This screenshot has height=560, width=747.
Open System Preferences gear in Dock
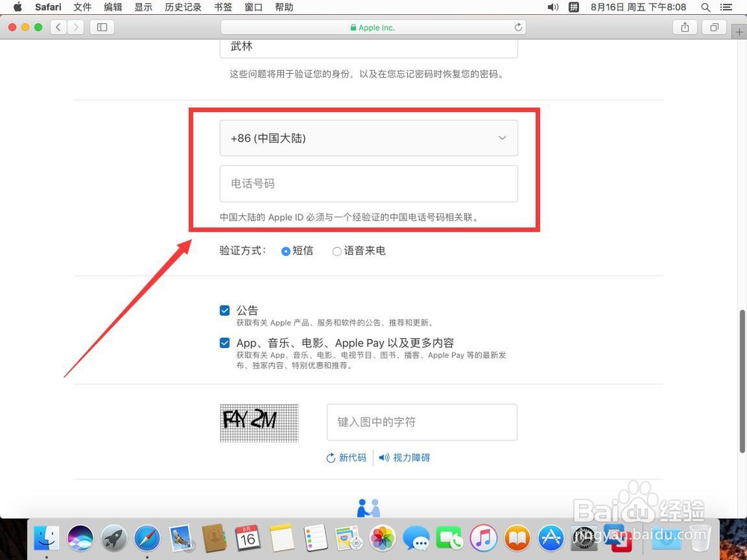(584, 538)
